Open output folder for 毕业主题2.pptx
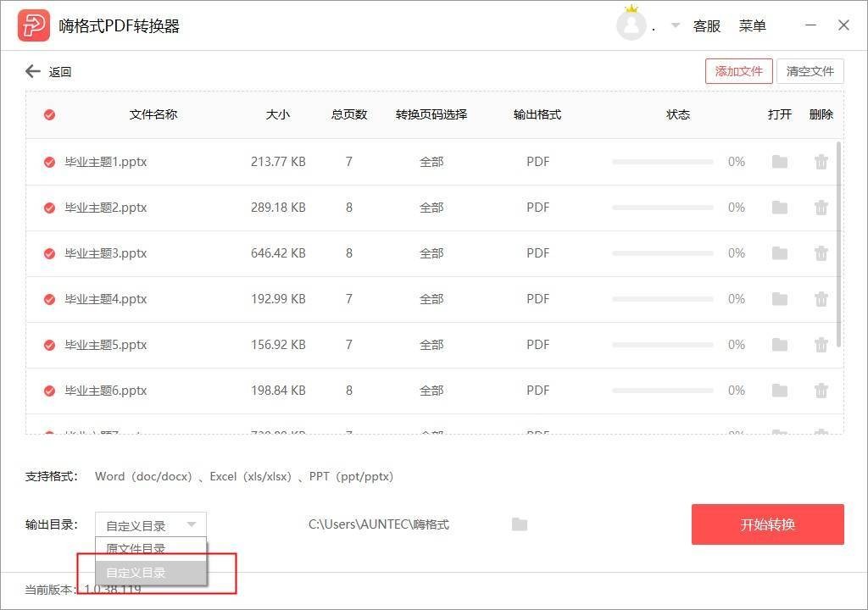This screenshot has width=868, height=610. pyautogui.click(x=780, y=208)
